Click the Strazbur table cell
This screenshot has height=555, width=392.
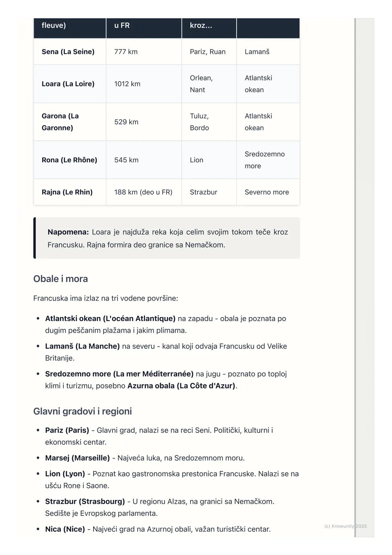[204, 192]
